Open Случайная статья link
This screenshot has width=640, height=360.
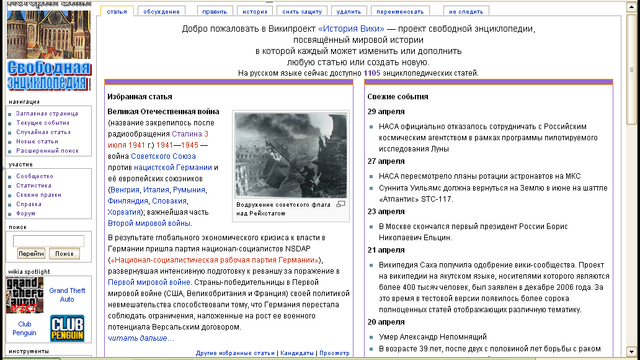tap(43, 132)
